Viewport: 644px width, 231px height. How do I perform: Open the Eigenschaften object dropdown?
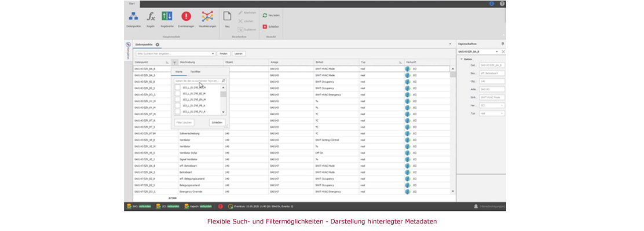tap(497, 52)
